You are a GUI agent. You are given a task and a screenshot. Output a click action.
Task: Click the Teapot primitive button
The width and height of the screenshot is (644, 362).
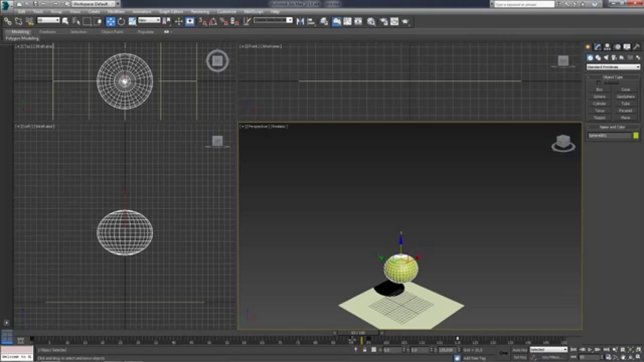599,118
